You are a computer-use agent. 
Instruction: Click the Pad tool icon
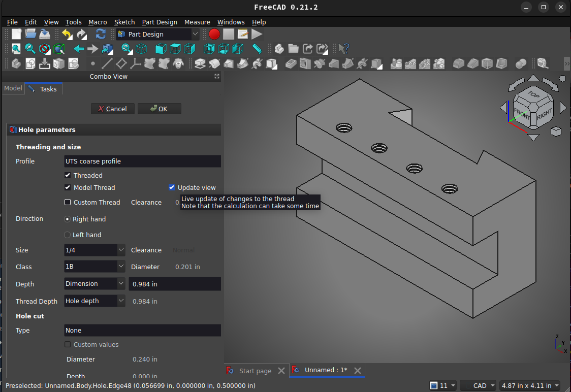click(x=200, y=63)
